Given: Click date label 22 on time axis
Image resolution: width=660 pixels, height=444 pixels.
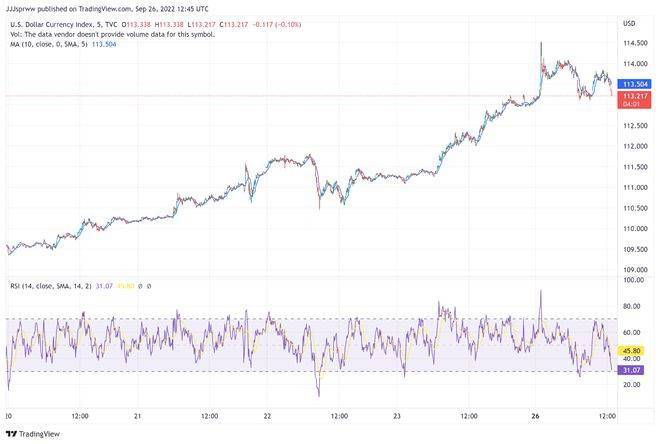Looking at the screenshot, I should click(268, 415).
